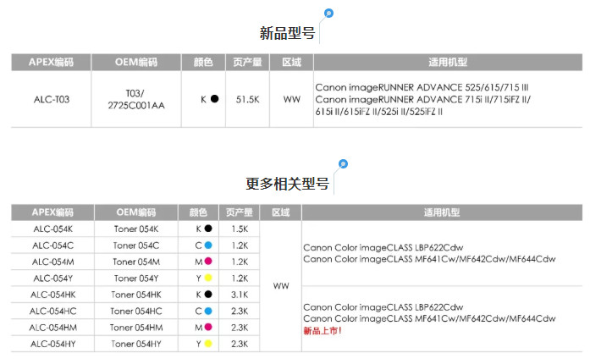Select the ALC-054Y cell
Viewport: 590px width, 364px height.
[x=53, y=279]
